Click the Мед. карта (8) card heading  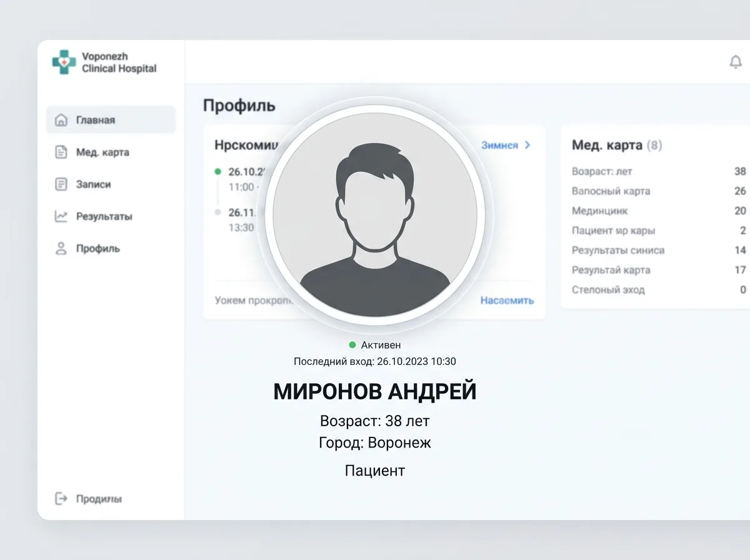617,145
